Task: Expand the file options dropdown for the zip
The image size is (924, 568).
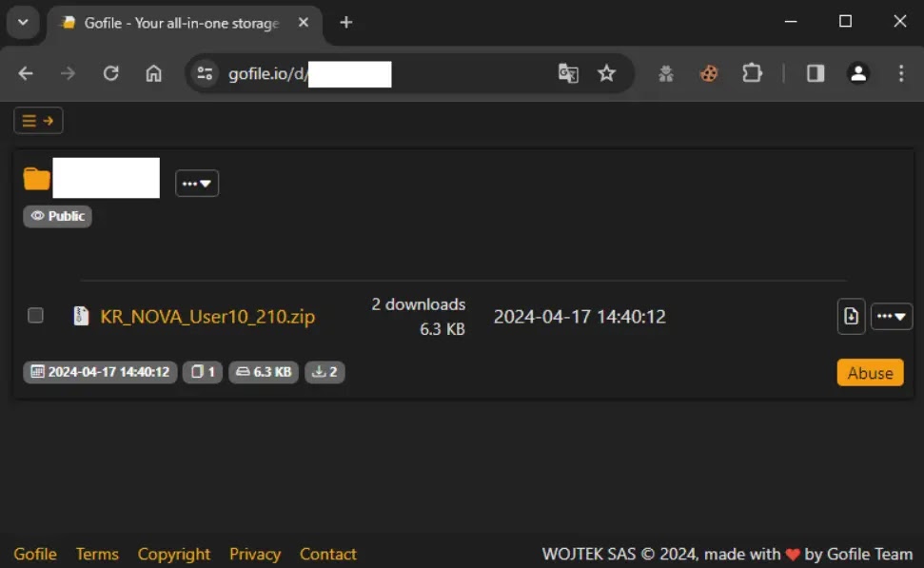Action: (x=892, y=317)
